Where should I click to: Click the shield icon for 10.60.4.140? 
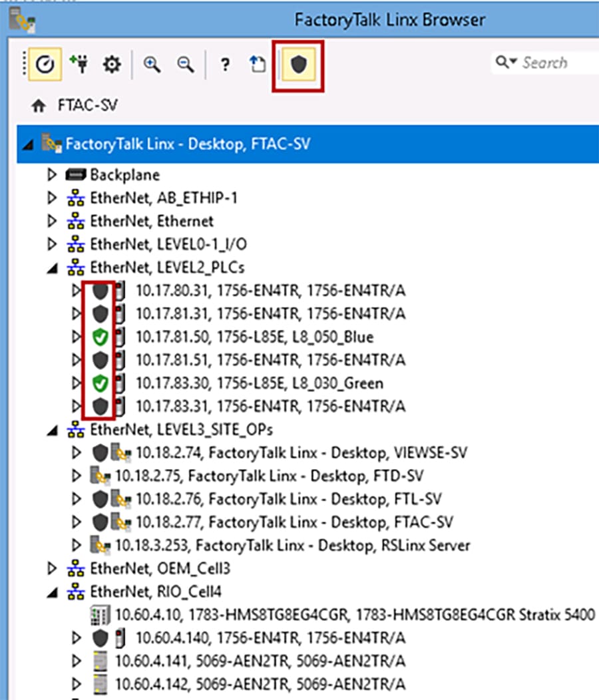(x=100, y=638)
